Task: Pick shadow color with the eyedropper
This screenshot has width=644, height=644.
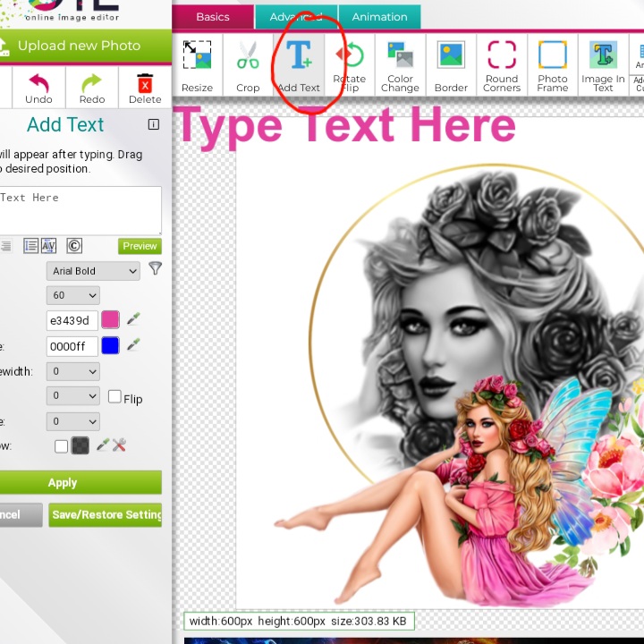Action: coord(103,445)
